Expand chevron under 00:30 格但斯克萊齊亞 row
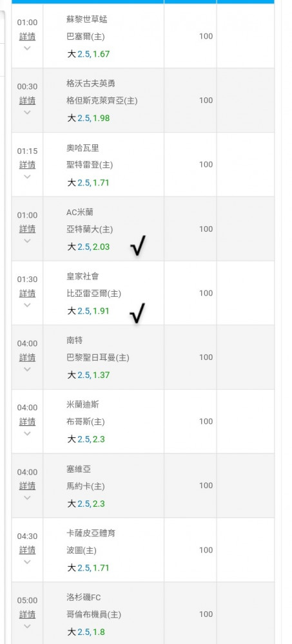 (27, 112)
